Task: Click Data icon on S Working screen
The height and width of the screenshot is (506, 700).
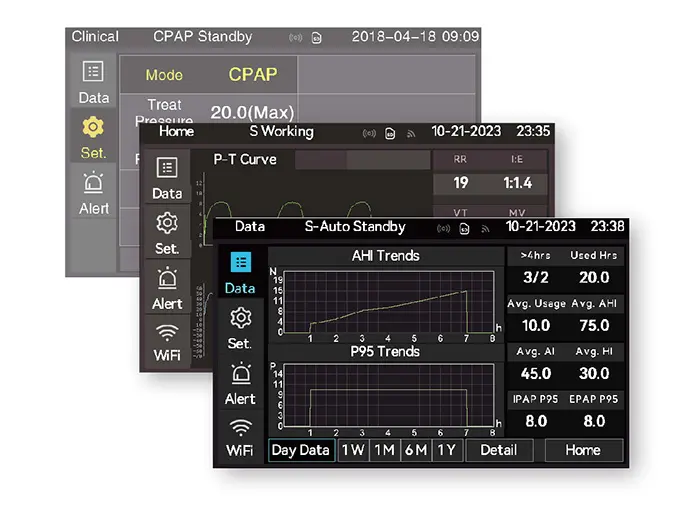Action: (x=167, y=177)
